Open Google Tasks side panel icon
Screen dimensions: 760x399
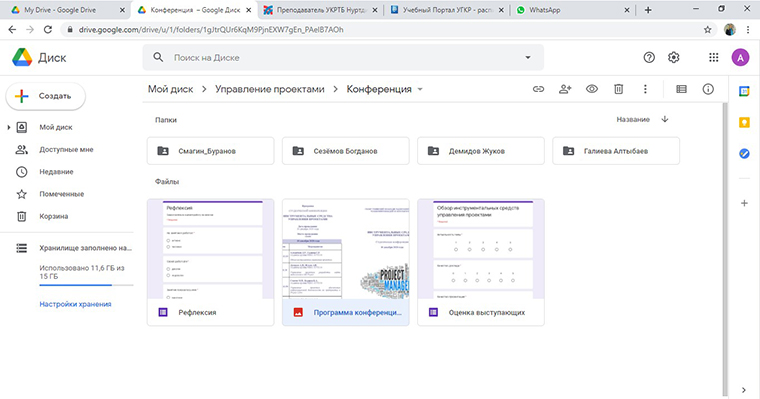pyautogui.click(x=744, y=154)
